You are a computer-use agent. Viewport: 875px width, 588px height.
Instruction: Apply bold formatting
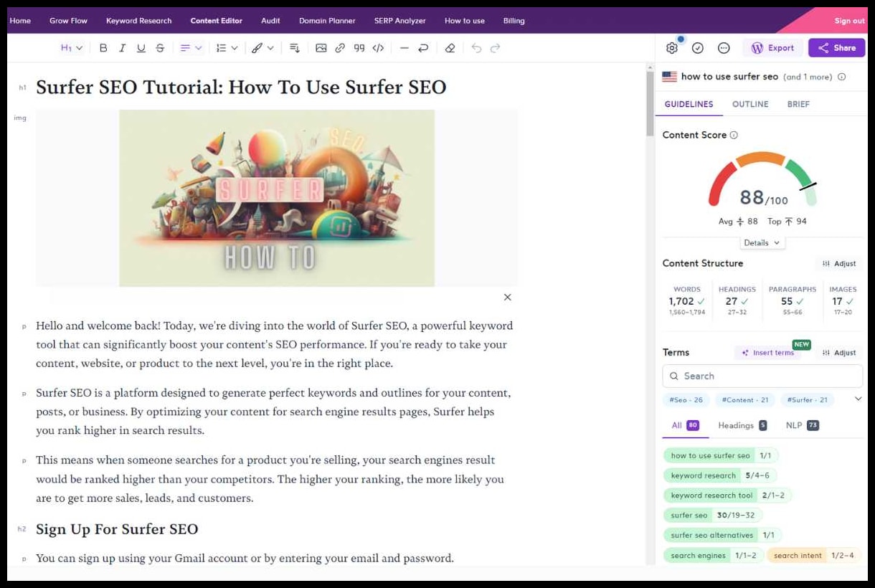(103, 48)
